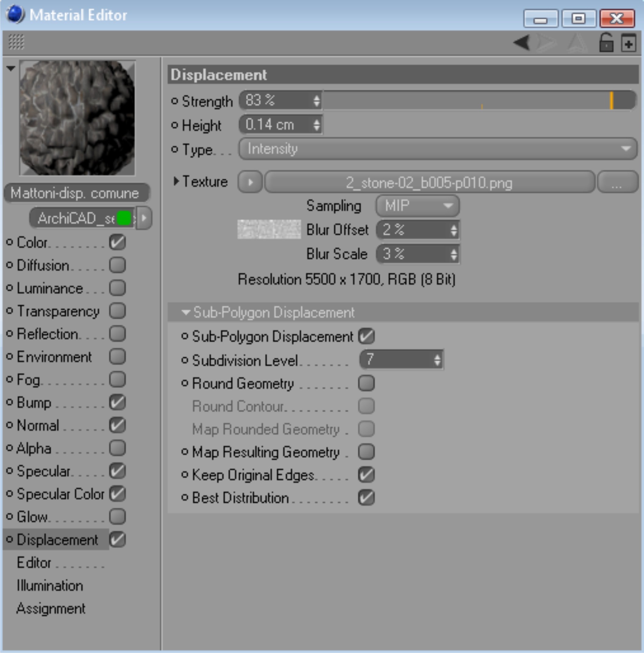Click the lock icon in toolbar
The image size is (644, 653).
[x=606, y=43]
